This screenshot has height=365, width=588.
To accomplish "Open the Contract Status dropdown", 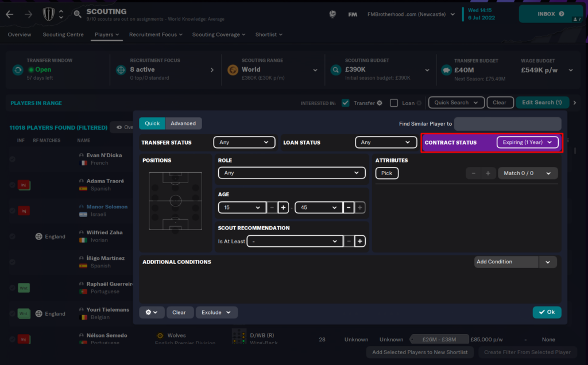I will 527,142.
